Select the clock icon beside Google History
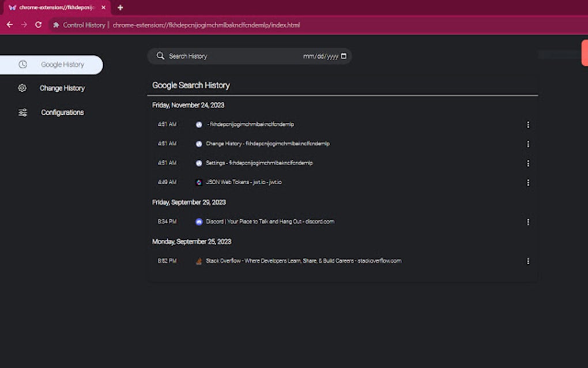 coord(22,65)
